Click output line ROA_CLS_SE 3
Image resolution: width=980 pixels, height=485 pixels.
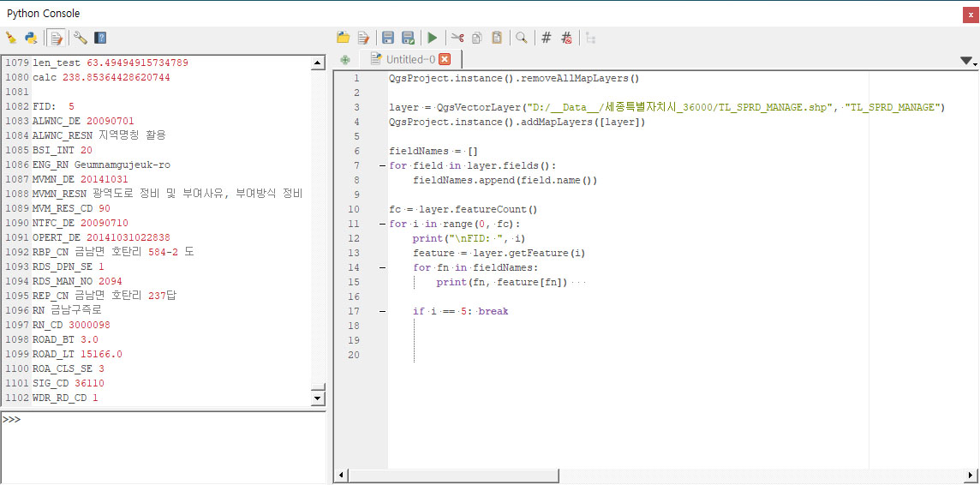69,368
